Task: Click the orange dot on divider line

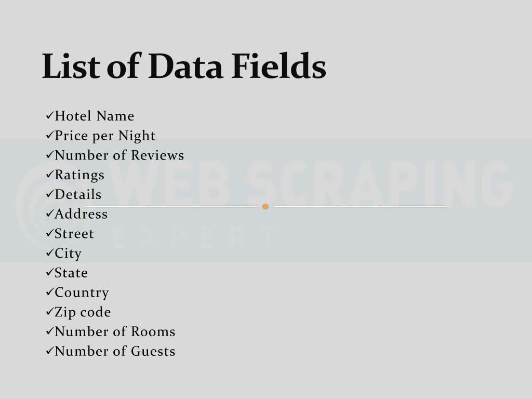Action: point(265,206)
